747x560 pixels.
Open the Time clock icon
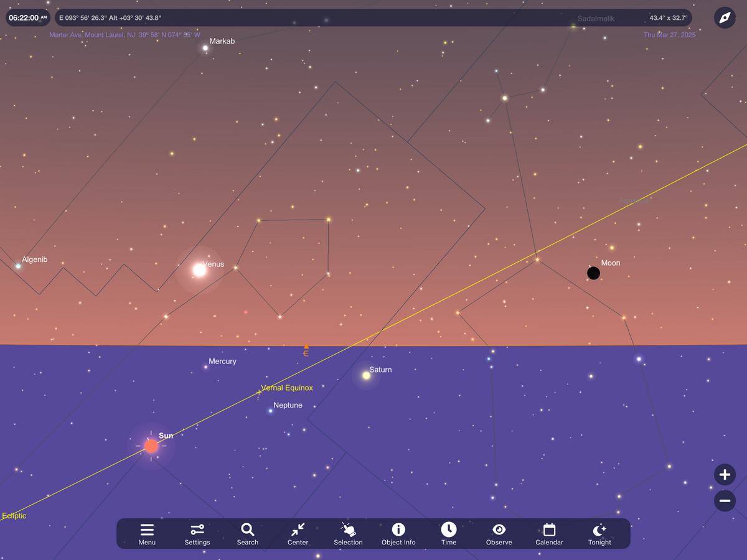click(449, 530)
